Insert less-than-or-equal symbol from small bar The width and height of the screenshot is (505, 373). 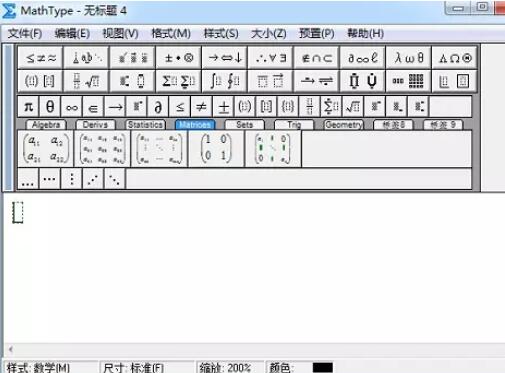point(180,107)
